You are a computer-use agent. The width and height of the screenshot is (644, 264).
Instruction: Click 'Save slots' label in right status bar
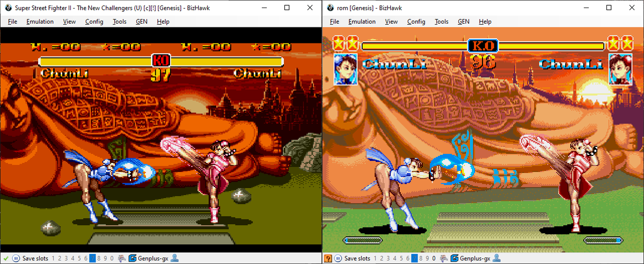(x=357, y=259)
